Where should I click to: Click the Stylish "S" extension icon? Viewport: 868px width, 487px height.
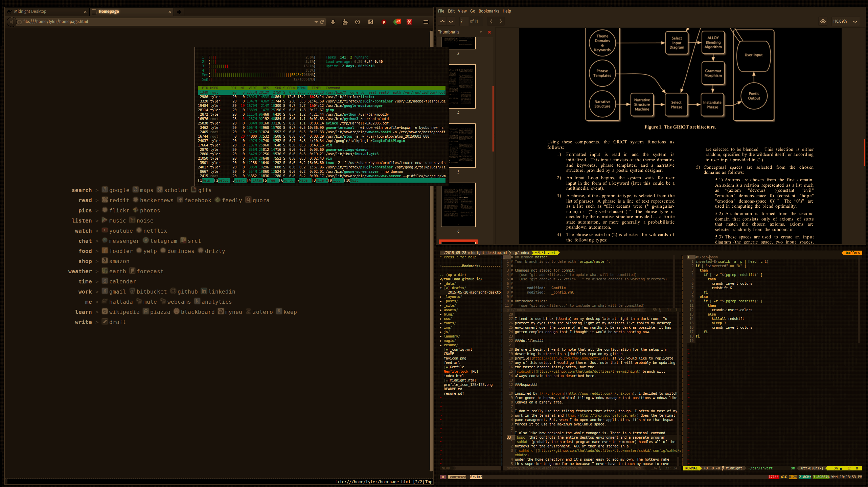point(371,22)
